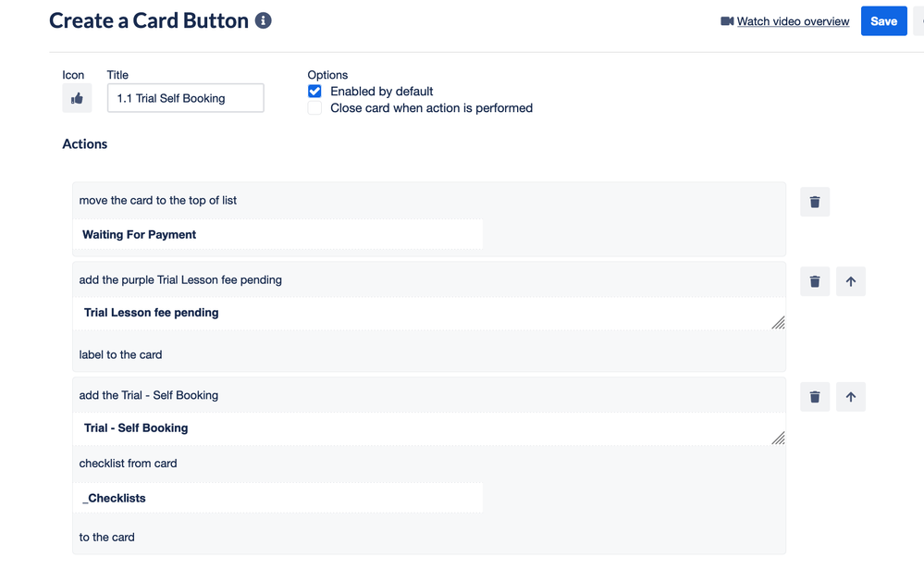Uncheck Enabled by default option
924x582 pixels.
tap(314, 92)
